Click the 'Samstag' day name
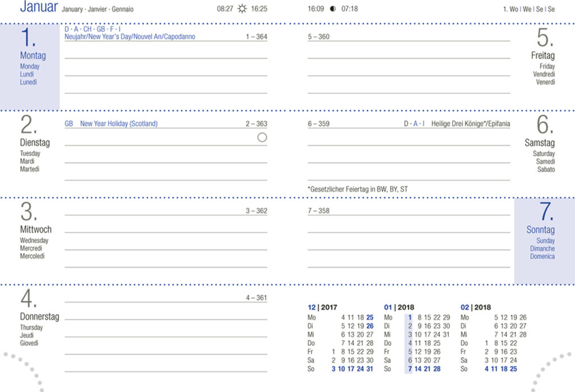This screenshot has height=392, width=575. click(x=540, y=143)
